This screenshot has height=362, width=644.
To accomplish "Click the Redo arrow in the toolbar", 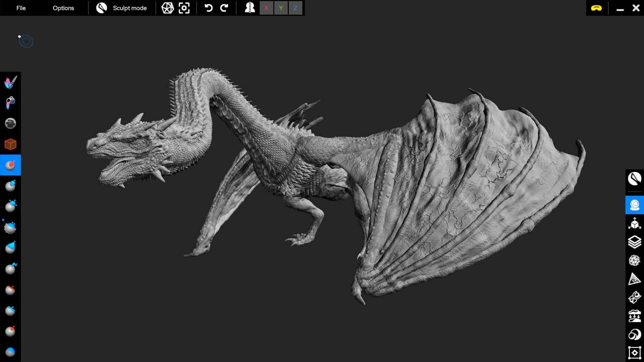I will pyautogui.click(x=224, y=8).
